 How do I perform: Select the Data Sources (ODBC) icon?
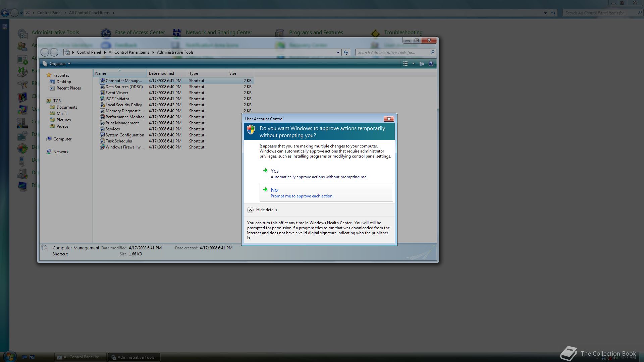tap(102, 87)
